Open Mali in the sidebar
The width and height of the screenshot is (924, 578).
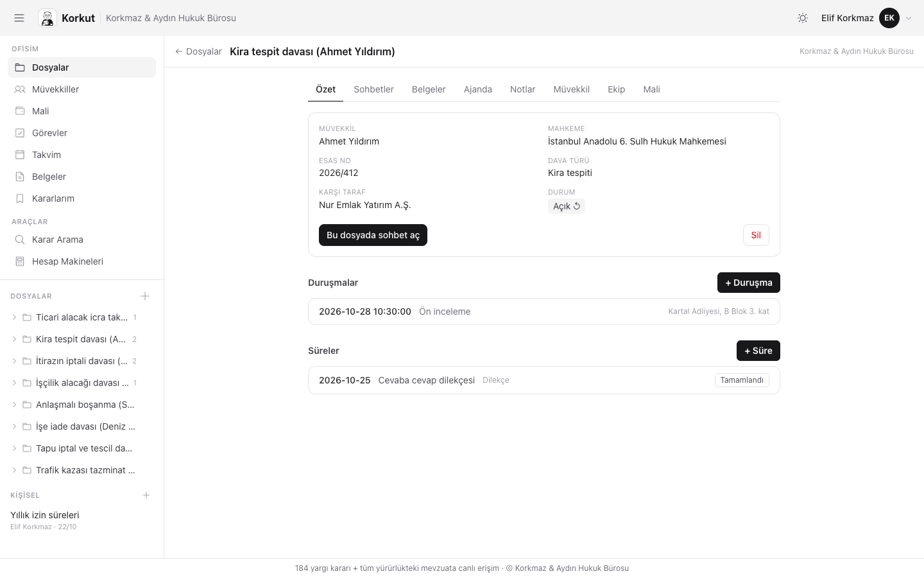[81, 111]
